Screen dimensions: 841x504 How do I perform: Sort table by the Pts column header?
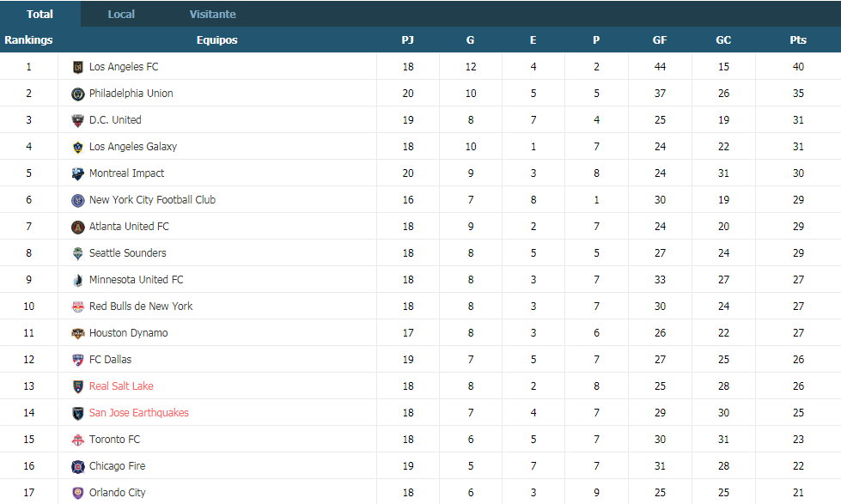pyautogui.click(x=798, y=39)
